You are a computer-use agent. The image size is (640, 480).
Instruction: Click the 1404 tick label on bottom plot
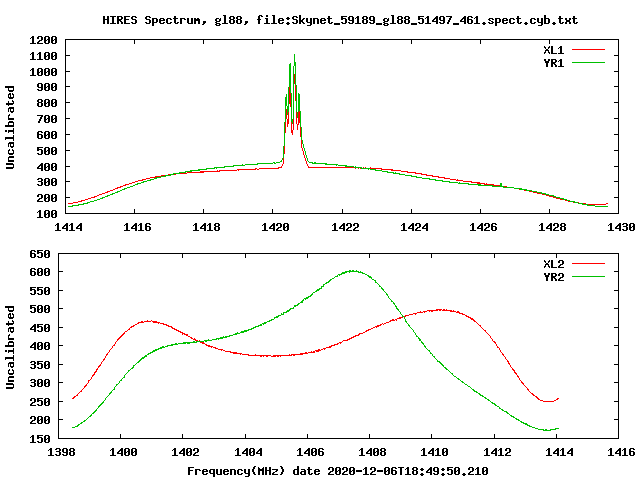tap(248, 452)
